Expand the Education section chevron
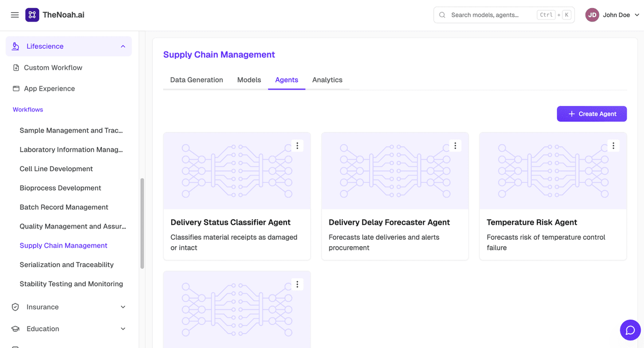 click(x=123, y=329)
